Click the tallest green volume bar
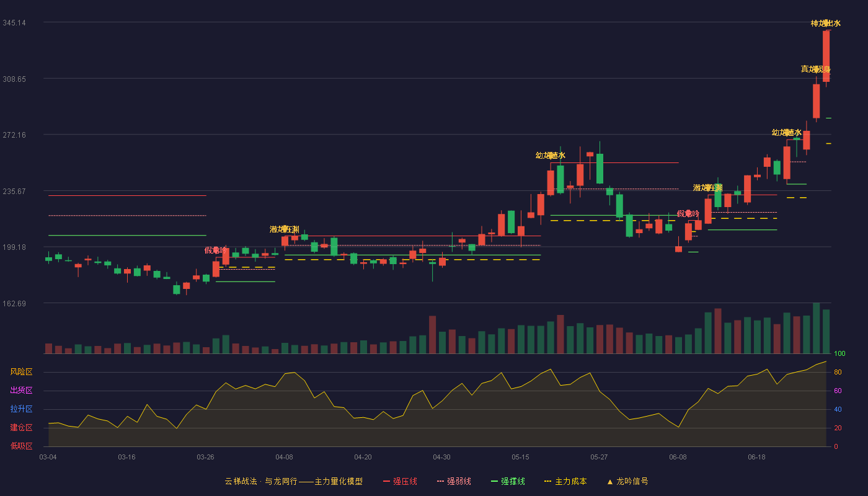Image resolution: width=868 pixels, height=496 pixels. [816, 328]
